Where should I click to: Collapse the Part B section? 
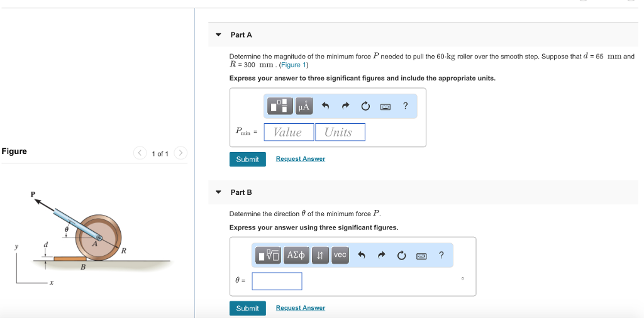pyautogui.click(x=218, y=192)
